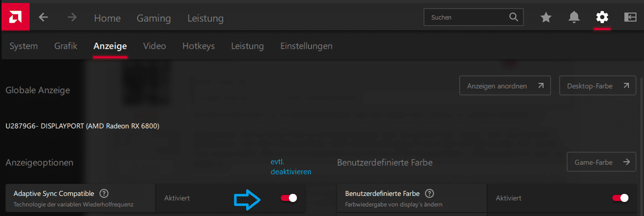
Task: Show help for Benutzerdefinierte Farbe
Action: [430, 193]
